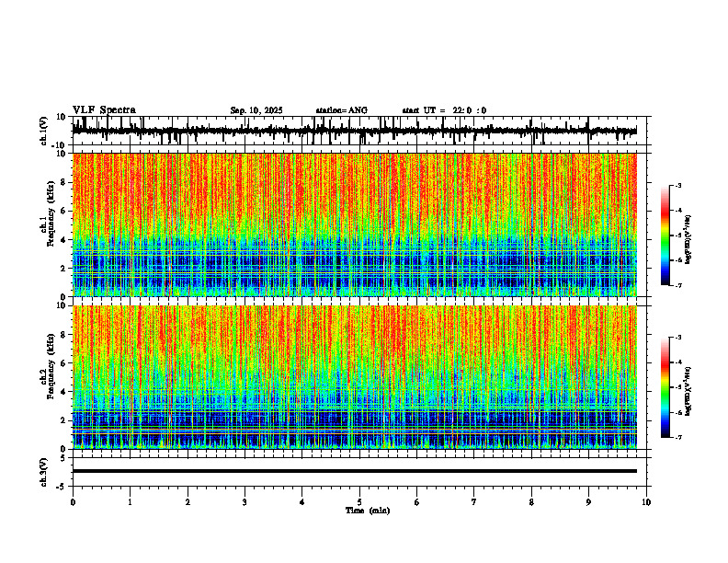Click the "-3" label on ch.1 colorbar
Viewport: 728px width, 563px height.
coord(677,185)
